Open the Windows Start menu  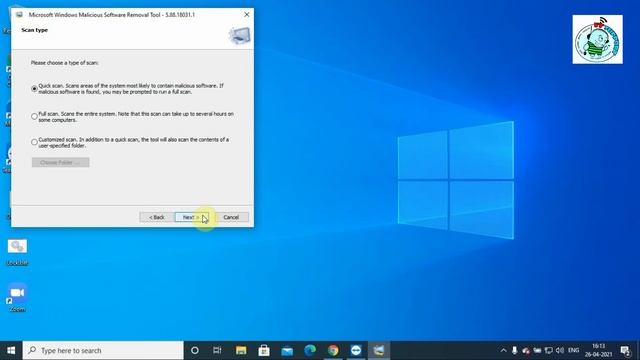point(11,350)
